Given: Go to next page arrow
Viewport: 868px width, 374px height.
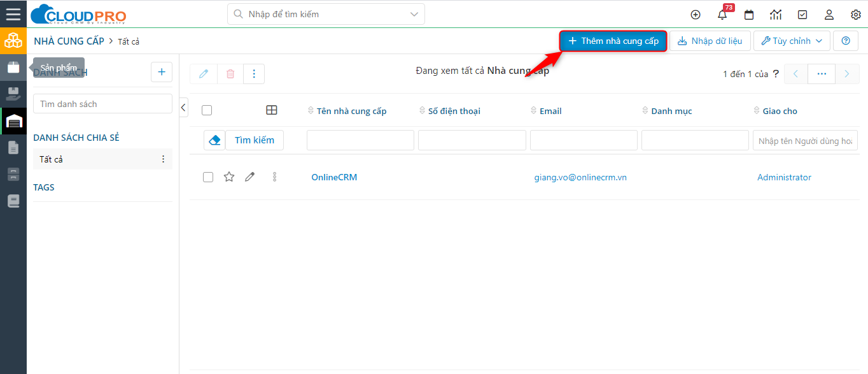Looking at the screenshot, I should (x=846, y=74).
